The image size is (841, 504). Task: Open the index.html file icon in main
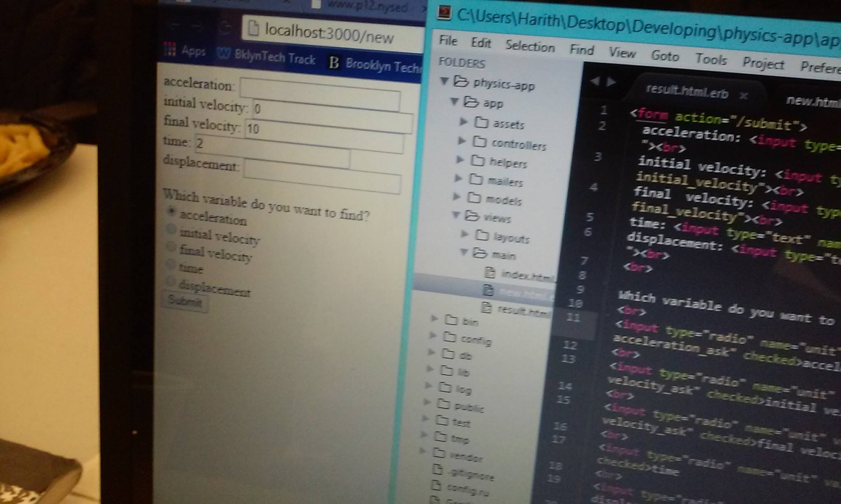(x=489, y=273)
